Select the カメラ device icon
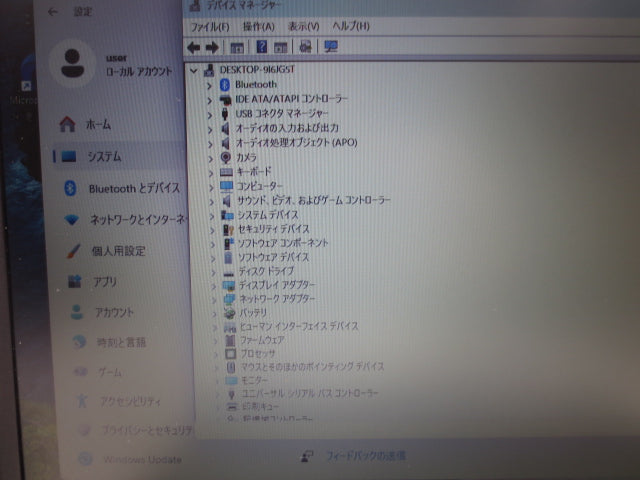 (226, 157)
